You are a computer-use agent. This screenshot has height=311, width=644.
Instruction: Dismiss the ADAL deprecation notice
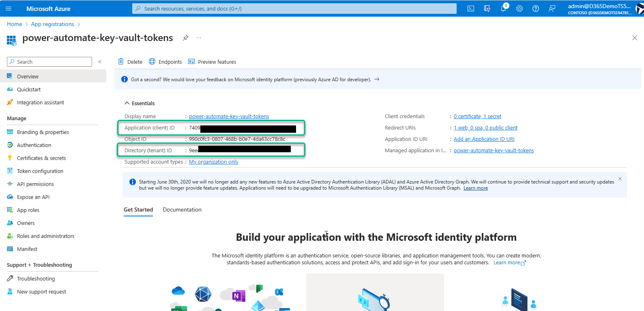click(x=620, y=179)
